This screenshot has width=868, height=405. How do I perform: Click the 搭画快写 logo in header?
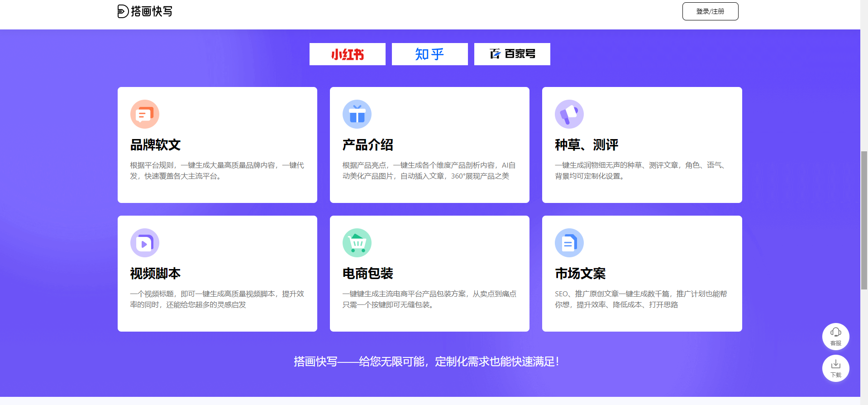point(145,11)
